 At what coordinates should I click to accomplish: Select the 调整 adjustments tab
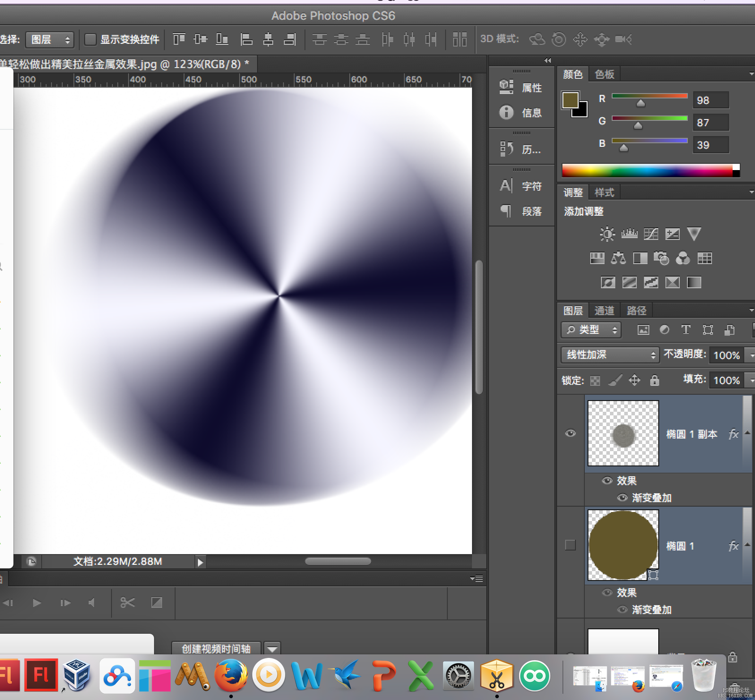[573, 192]
